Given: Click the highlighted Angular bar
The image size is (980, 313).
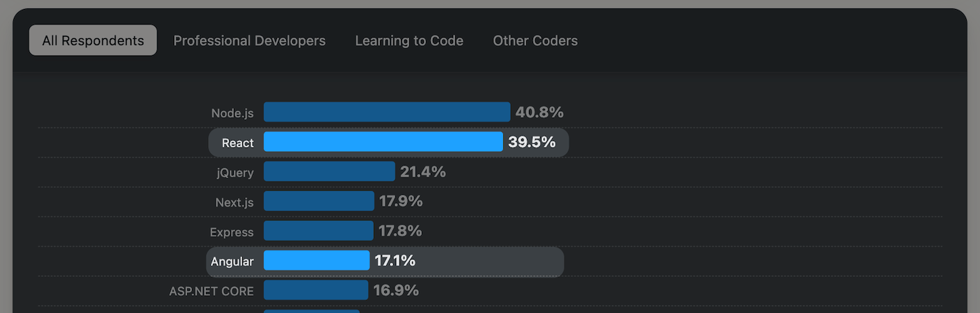Looking at the screenshot, I should 316,261.
